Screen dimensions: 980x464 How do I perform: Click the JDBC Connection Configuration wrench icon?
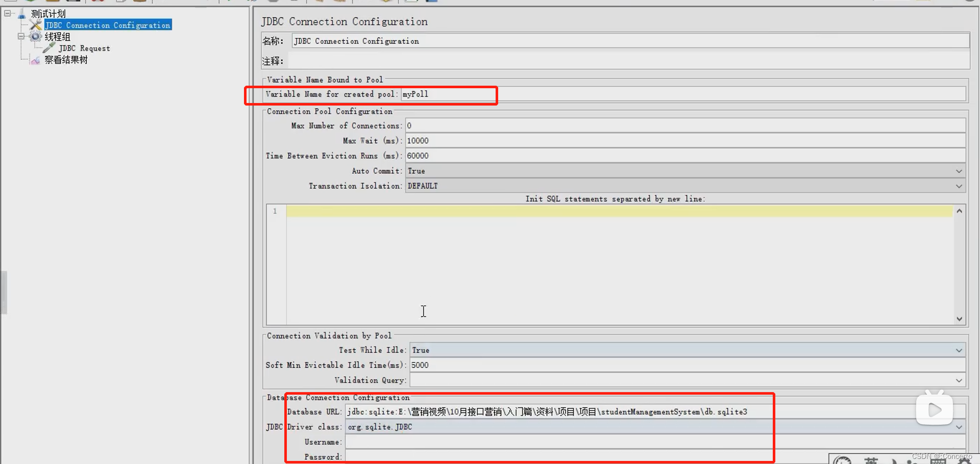36,25
